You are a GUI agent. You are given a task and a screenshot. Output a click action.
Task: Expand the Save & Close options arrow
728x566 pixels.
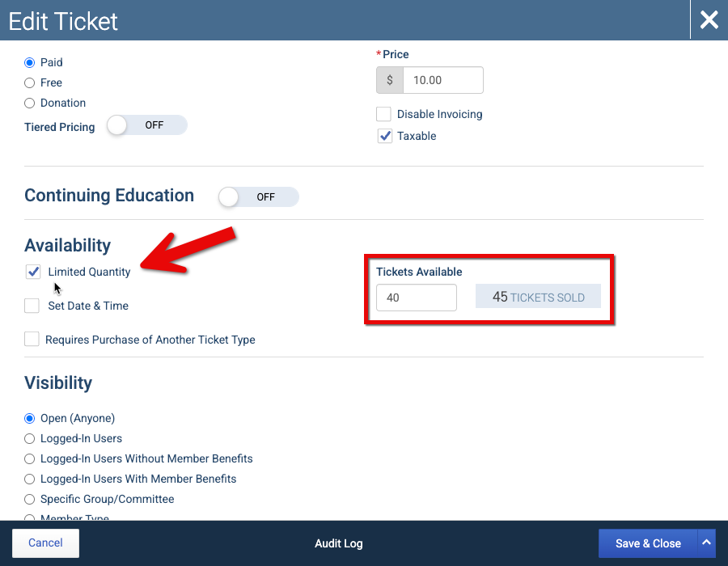click(706, 543)
